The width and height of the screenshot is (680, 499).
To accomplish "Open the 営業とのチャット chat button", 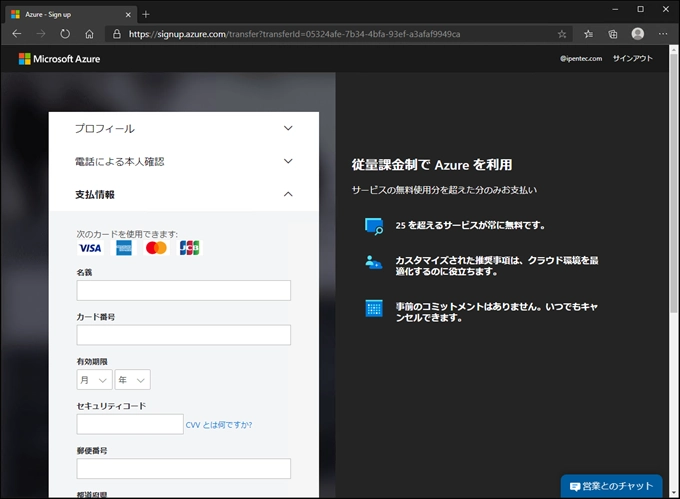I will pyautogui.click(x=611, y=486).
